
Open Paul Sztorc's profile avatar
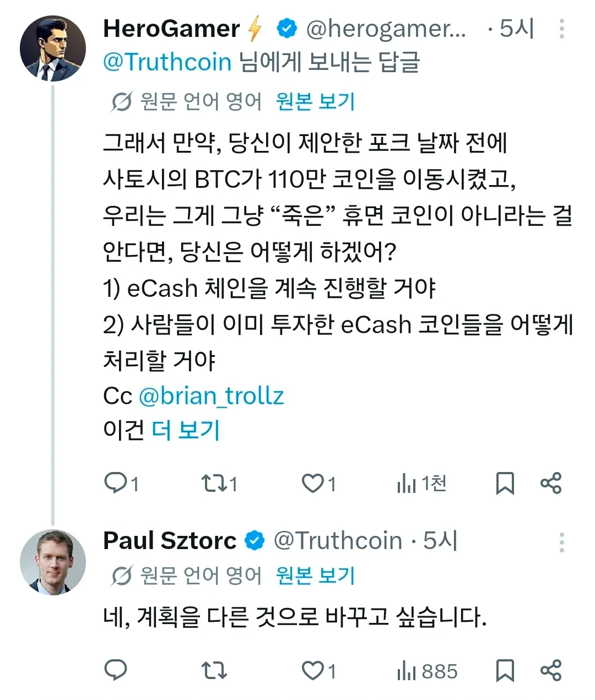53,562
